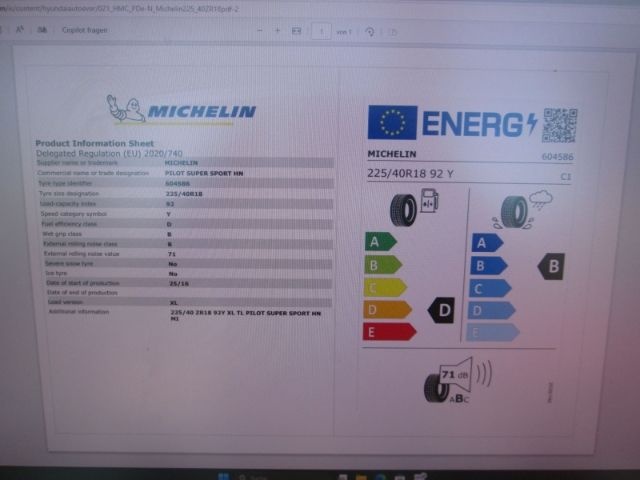Click the blue D wet grip arrow
This screenshot has height=480, width=640.
click(x=491, y=311)
